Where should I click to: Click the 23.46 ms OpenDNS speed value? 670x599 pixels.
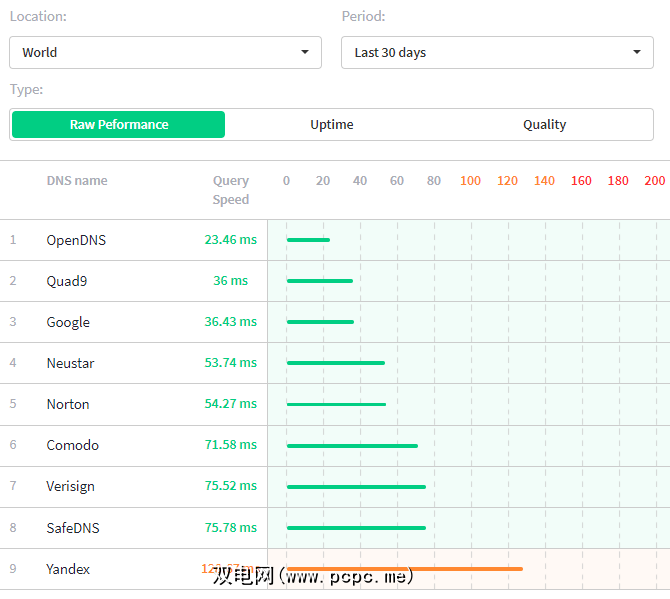[230, 240]
